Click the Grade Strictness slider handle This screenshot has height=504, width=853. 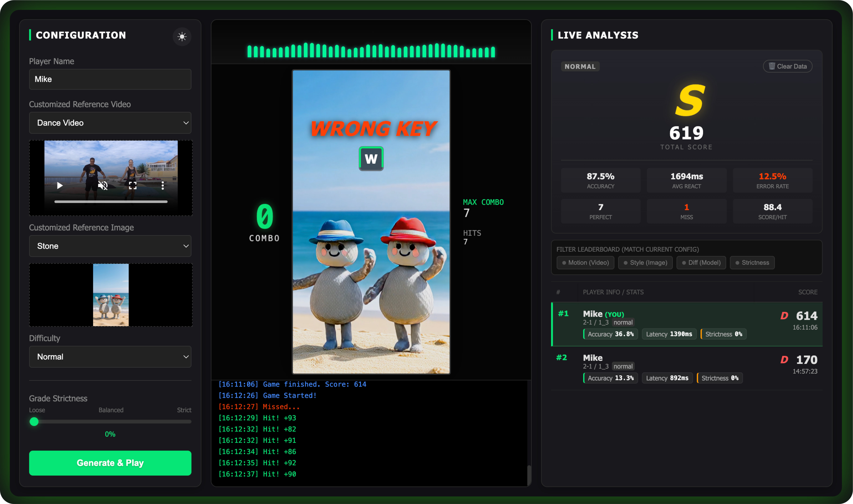click(34, 421)
